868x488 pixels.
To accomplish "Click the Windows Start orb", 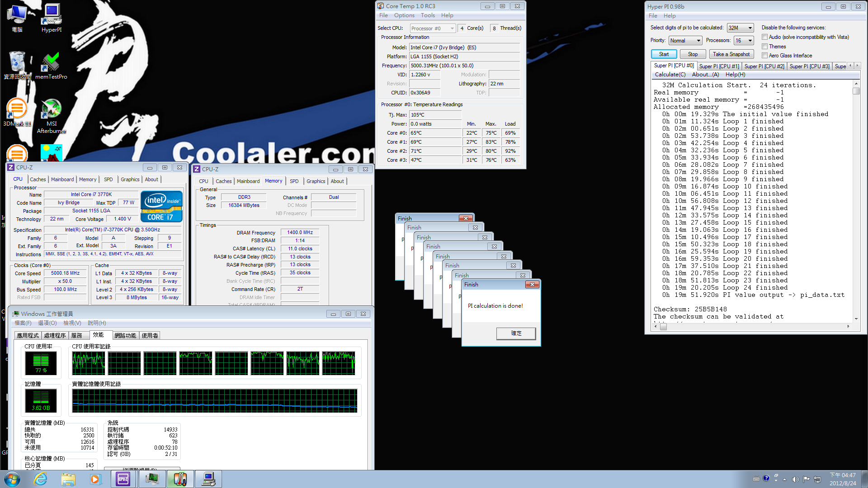I will point(12,479).
